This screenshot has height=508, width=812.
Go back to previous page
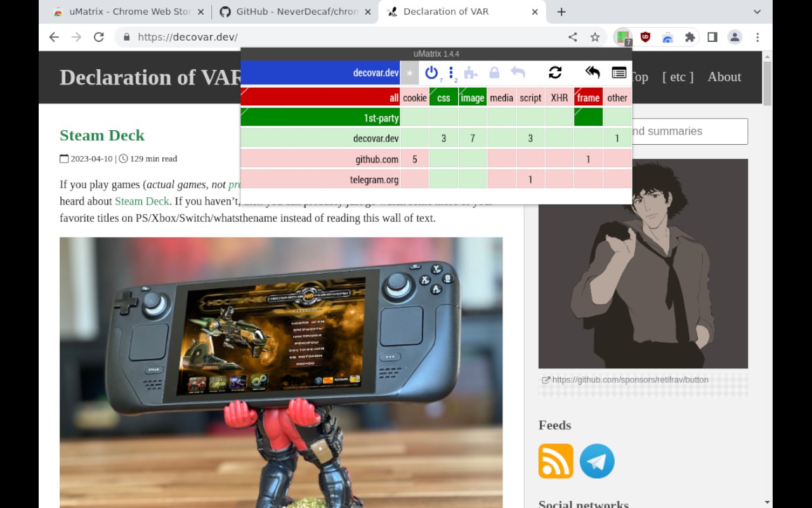click(x=54, y=37)
